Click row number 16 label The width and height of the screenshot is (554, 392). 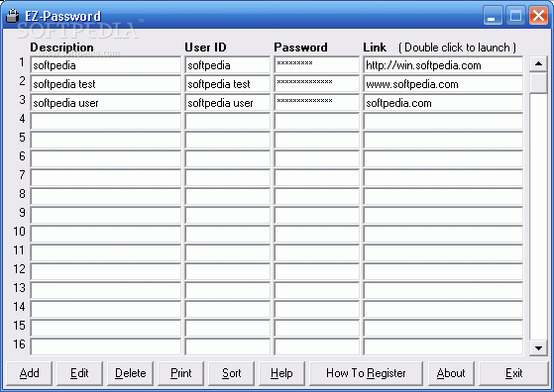tap(19, 344)
